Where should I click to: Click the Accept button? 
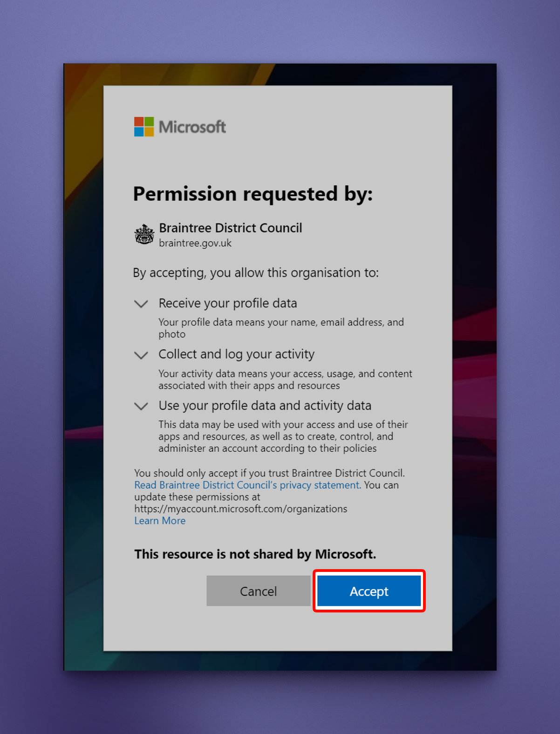click(369, 591)
